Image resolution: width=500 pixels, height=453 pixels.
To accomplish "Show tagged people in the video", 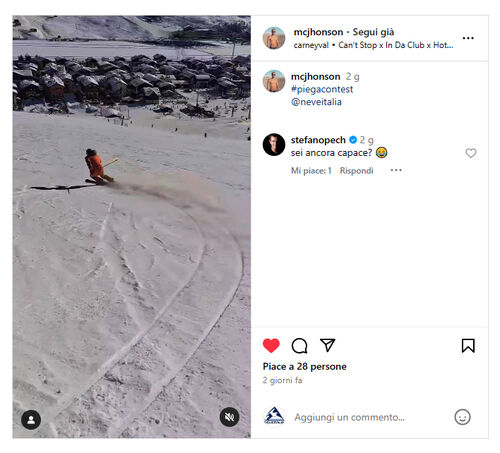I will coord(31,419).
